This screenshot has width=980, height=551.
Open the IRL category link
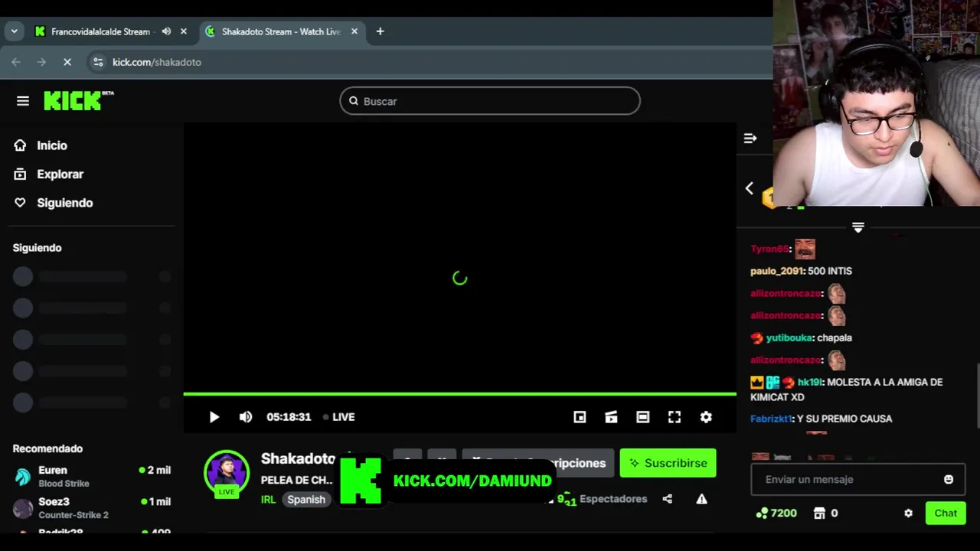[268, 499]
